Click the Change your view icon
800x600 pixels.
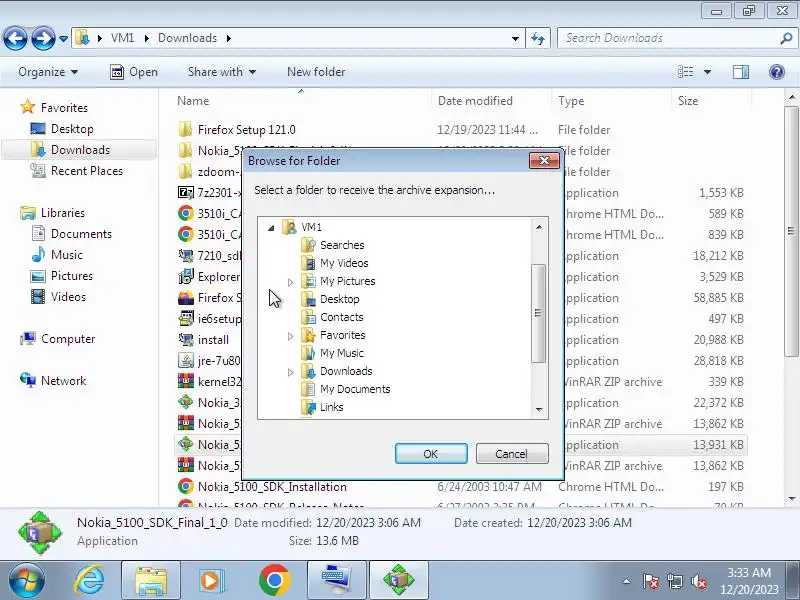coord(685,72)
